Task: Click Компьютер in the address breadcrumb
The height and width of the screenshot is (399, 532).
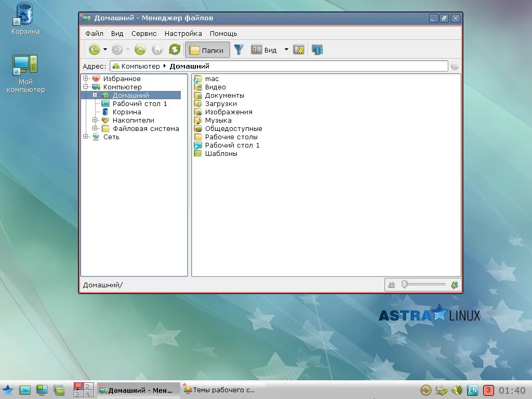Action: point(140,66)
